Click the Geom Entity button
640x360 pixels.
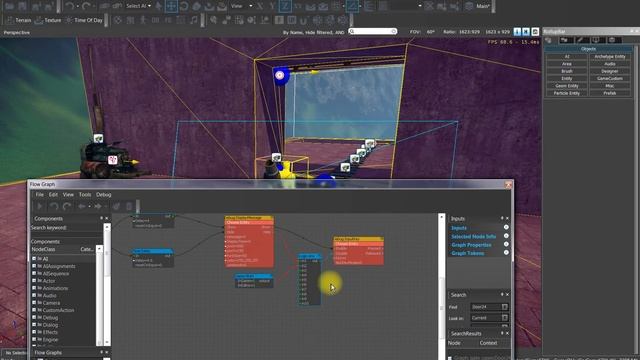[x=567, y=86]
